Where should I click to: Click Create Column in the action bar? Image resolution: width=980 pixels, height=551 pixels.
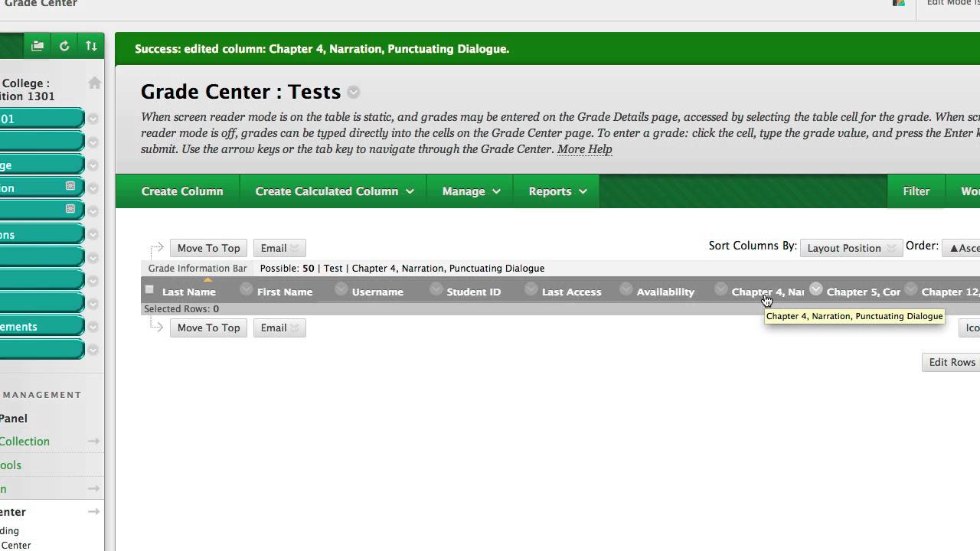pyautogui.click(x=182, y=191)
